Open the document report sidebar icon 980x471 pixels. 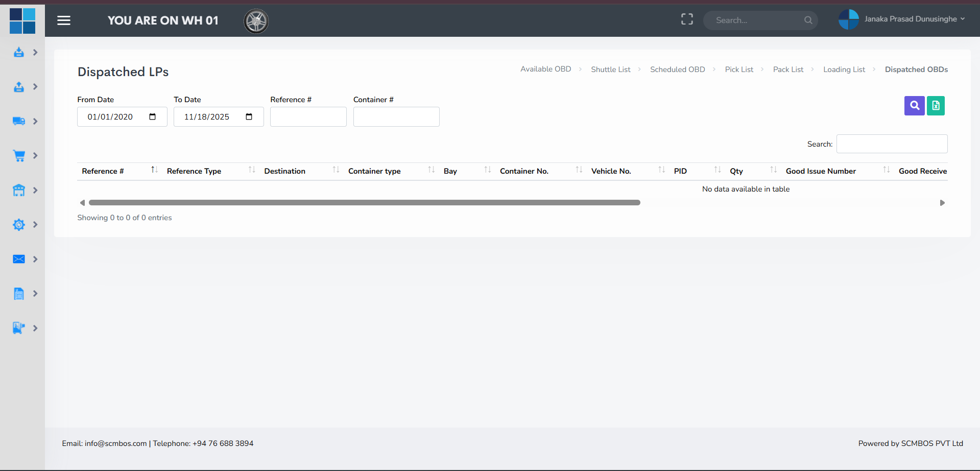19,294
